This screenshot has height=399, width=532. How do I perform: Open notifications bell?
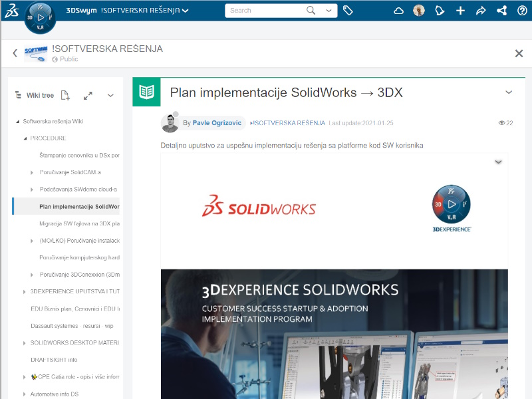click(x=439, y=11)
